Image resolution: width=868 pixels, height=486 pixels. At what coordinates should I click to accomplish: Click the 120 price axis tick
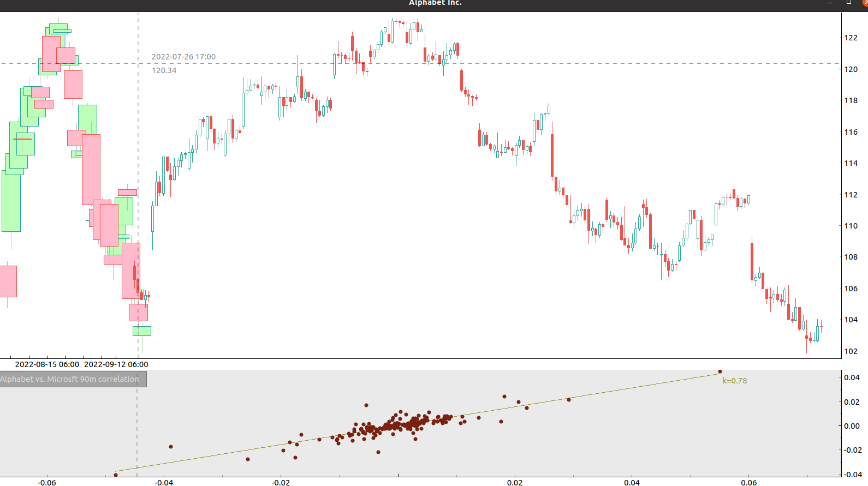(851, 69)
